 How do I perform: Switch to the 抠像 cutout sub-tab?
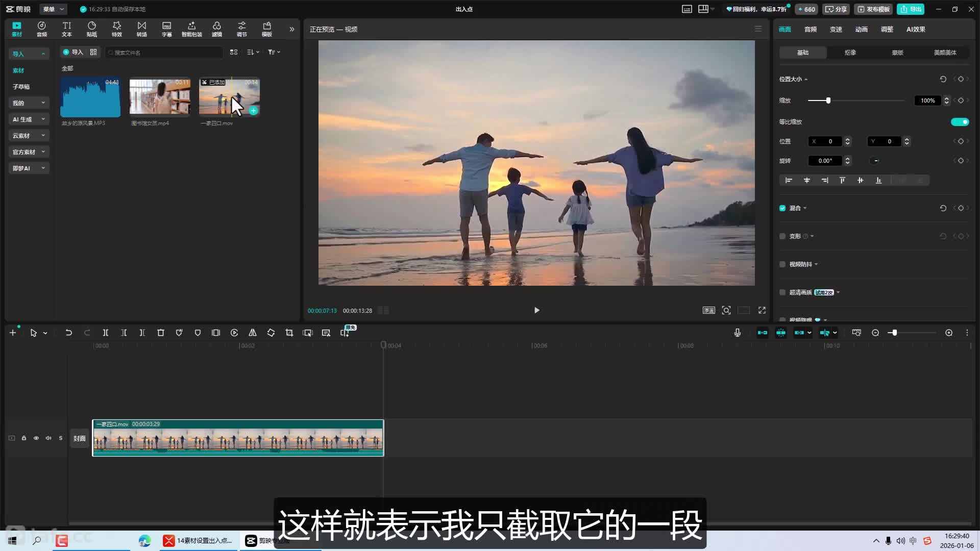point(850,53)
